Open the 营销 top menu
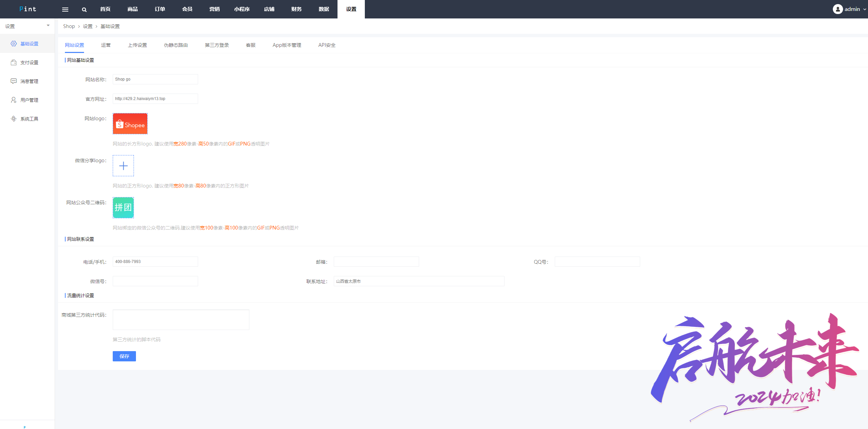 (215, 9)
